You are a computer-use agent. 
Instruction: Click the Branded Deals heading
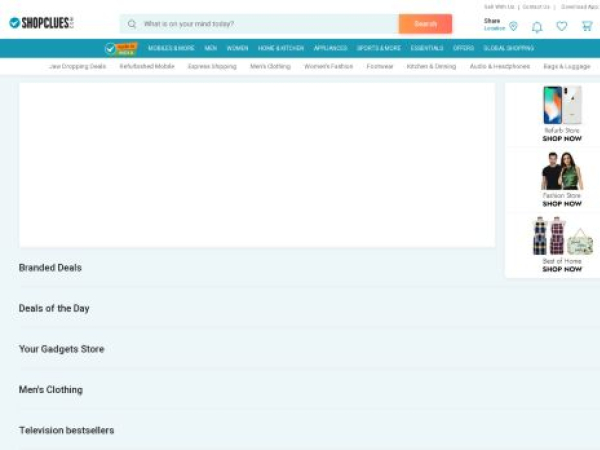pyautogui.click(x=50, y=268)
